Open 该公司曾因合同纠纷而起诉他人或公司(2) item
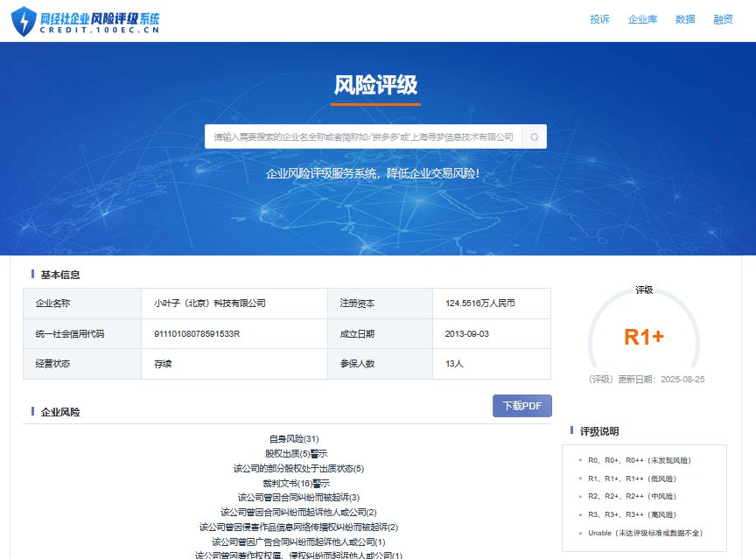This screenshot has width=756, height=559. pyautogui.click(x=298, y=513)
